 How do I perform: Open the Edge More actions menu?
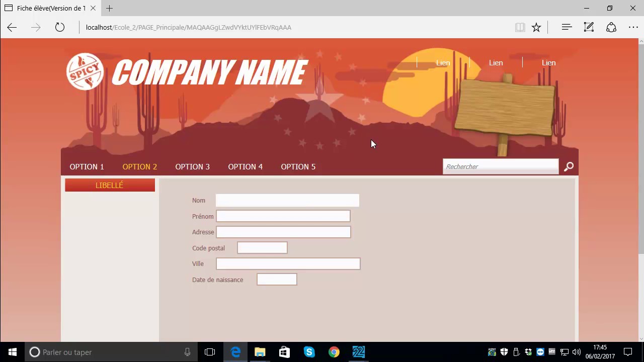click(633, 28)
